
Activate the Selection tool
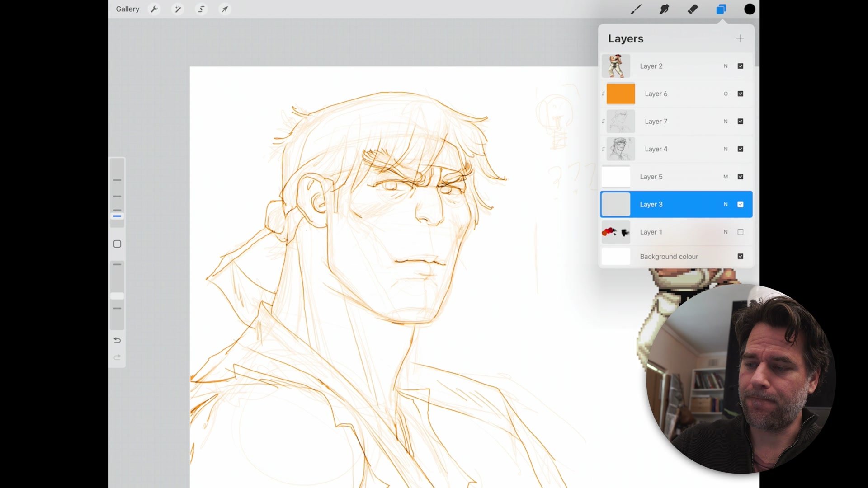pyautogui.click(x=201, y=9)
